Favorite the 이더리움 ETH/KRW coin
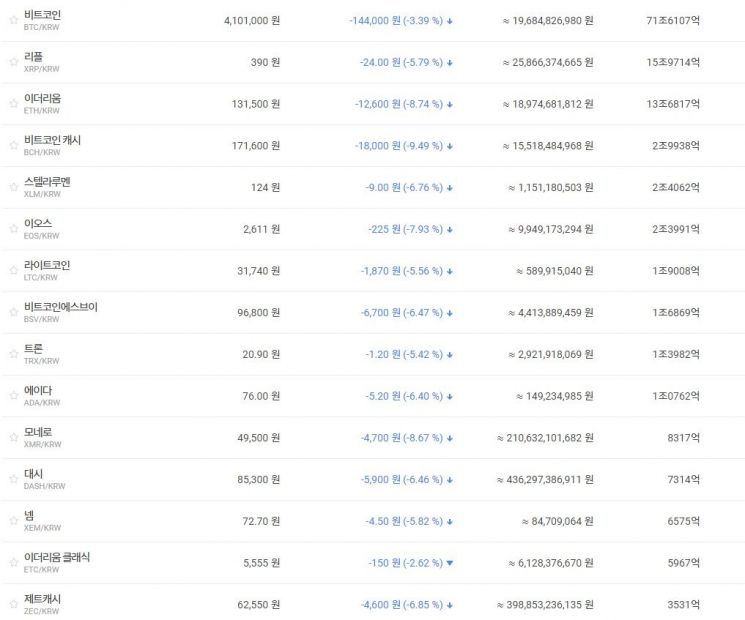 (13, 104)
